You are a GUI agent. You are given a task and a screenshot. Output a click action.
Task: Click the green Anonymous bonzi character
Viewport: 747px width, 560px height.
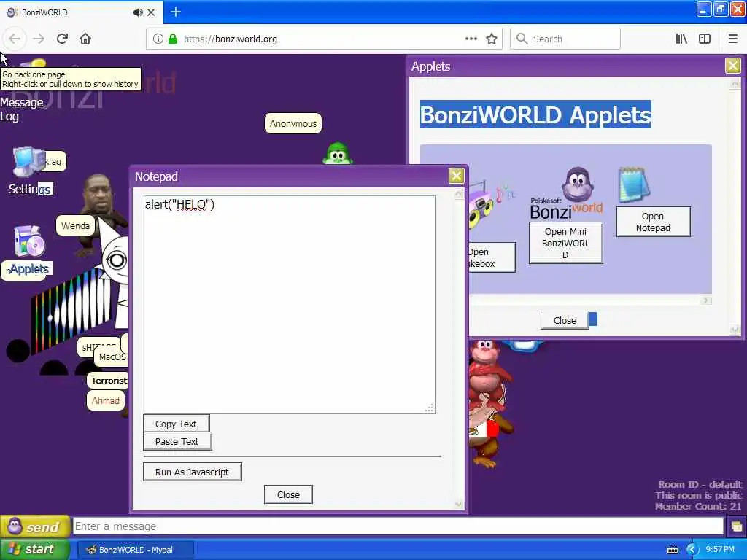[x=338, y=153]
